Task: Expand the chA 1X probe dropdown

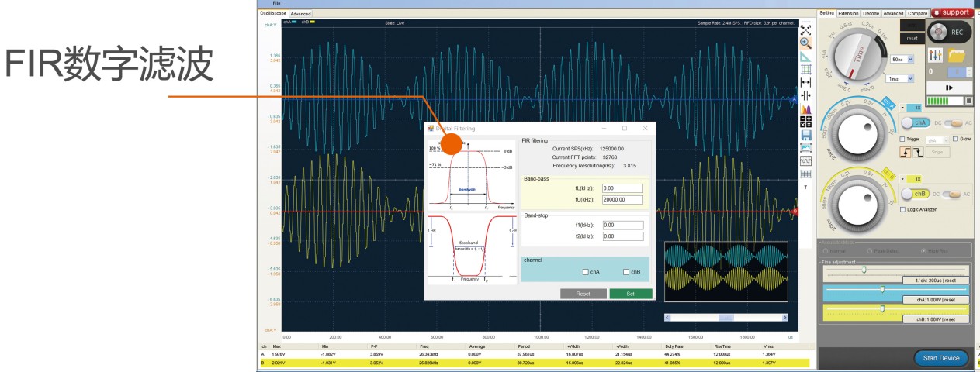Action: (915, 108)
